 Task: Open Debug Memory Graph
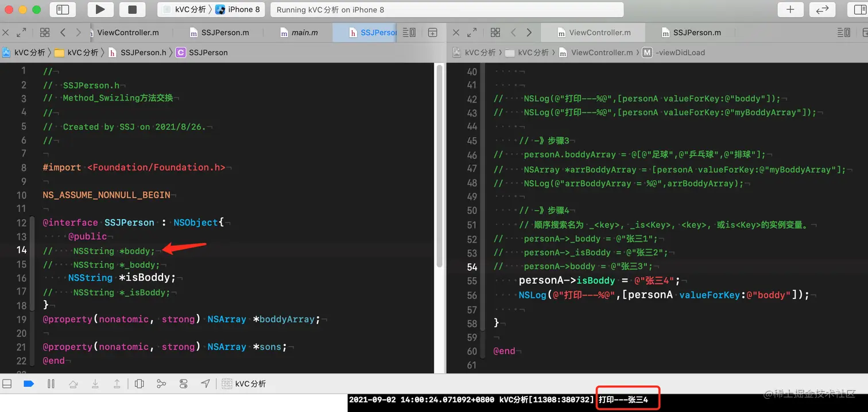pos(161,384)
